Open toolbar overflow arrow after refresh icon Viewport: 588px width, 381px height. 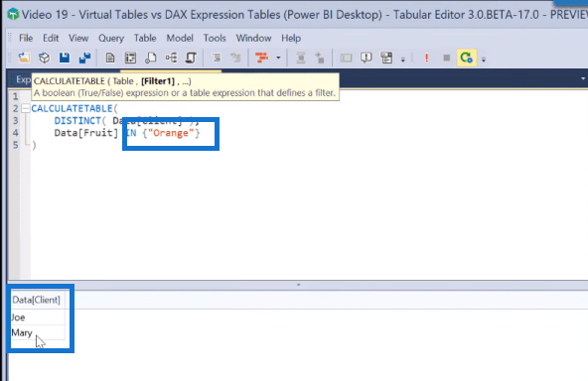pyautogui.click(x=484, y=60)
